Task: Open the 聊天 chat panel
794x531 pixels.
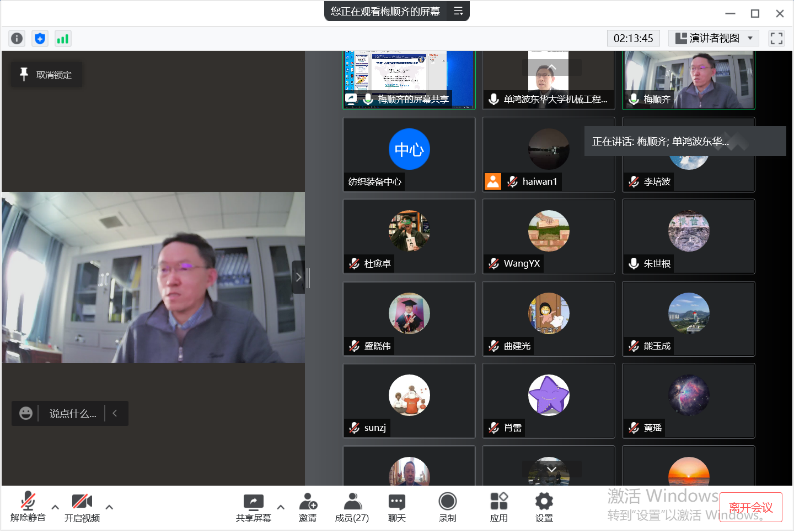Action: (397, 505)
